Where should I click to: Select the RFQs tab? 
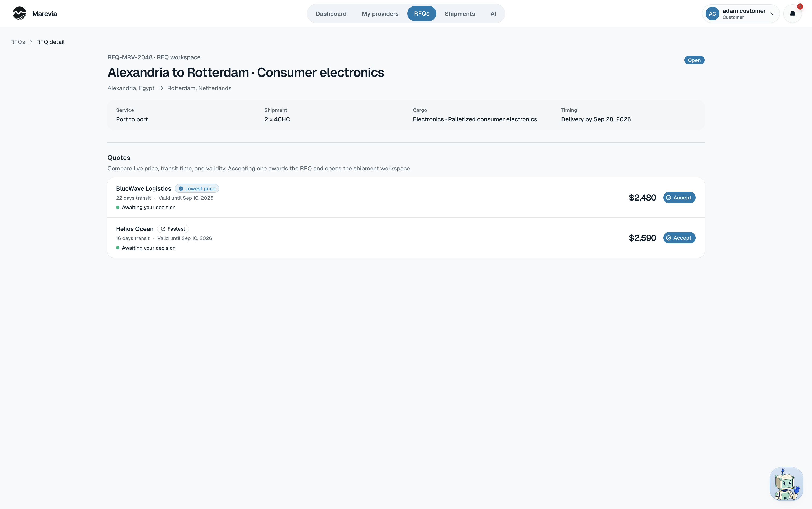422,14
